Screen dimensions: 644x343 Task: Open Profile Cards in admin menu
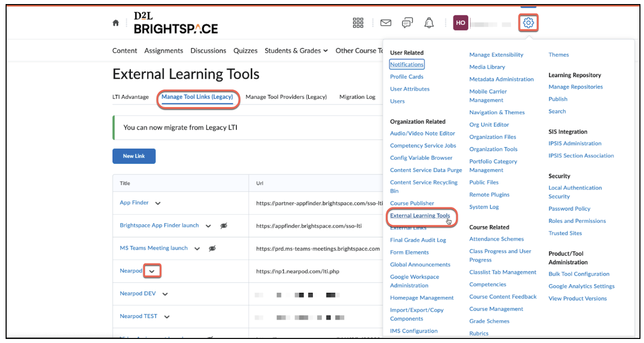407,77
